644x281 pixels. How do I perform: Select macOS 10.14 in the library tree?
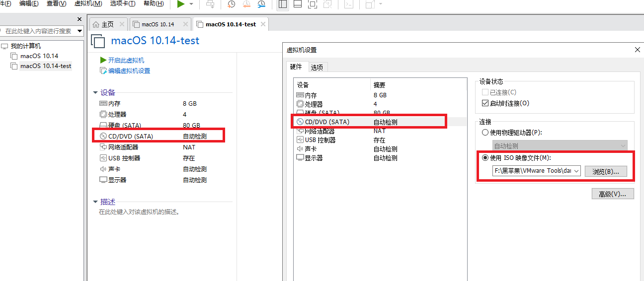(39, 56)
